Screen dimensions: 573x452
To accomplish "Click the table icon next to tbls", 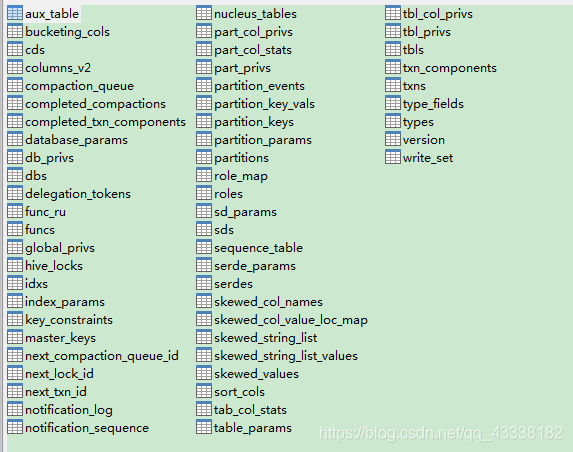I will (x=393, y=49).
